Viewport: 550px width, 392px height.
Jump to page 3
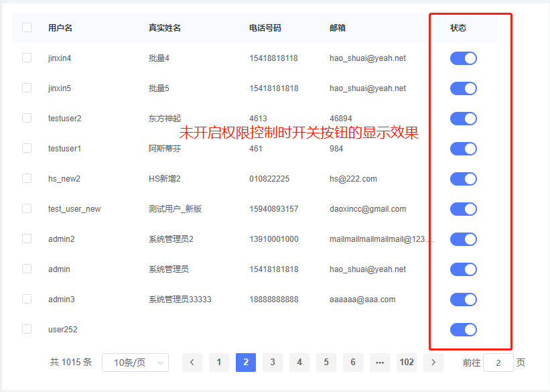coord(273,363)
